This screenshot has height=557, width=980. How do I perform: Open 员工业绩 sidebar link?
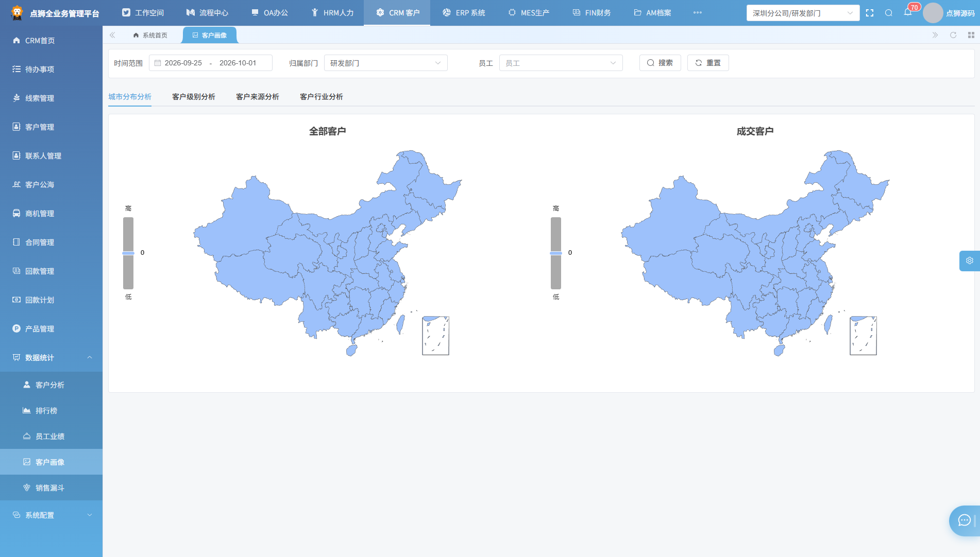coord(52,436)
